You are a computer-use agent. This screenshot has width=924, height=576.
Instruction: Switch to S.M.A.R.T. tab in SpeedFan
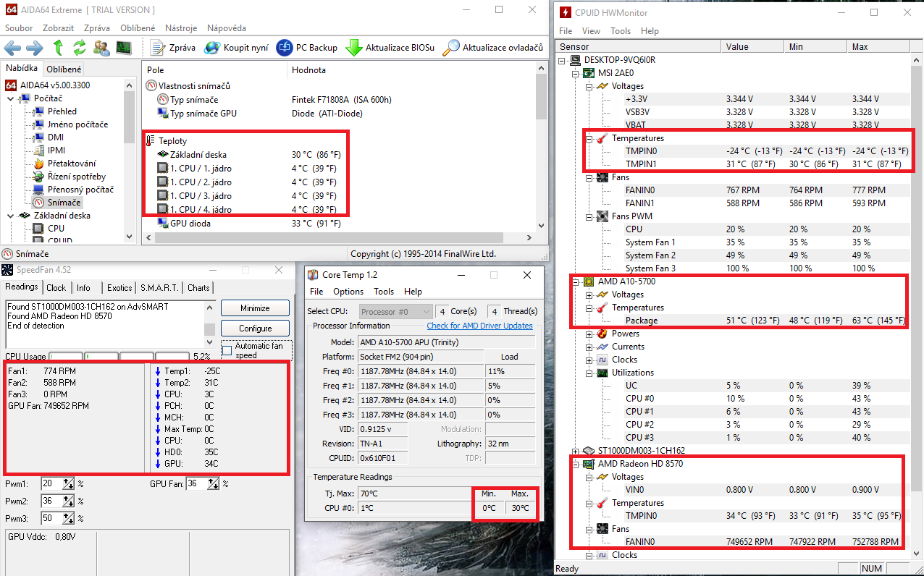click(159, 288)
